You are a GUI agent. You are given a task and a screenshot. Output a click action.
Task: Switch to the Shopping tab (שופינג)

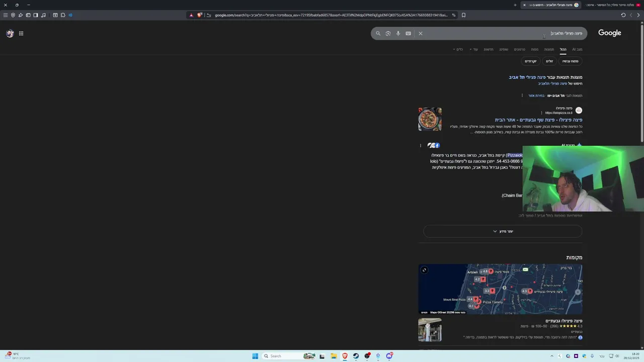504,49
